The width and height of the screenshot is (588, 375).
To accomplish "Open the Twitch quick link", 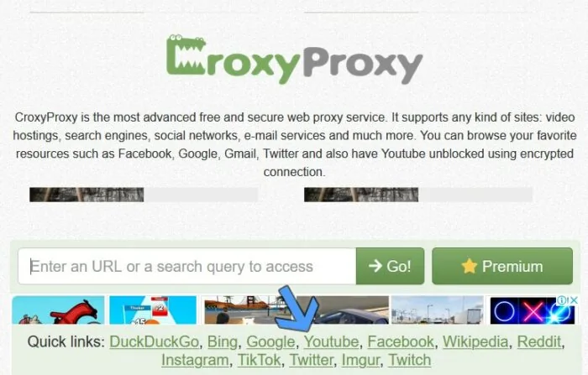I will [x=410, y=360].
